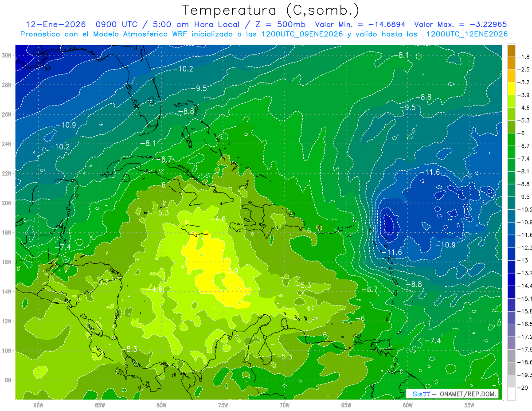This screenshot has width=532, height=411.
Task: Click the "20N" latitude axis label
Action: pos(7,203)
